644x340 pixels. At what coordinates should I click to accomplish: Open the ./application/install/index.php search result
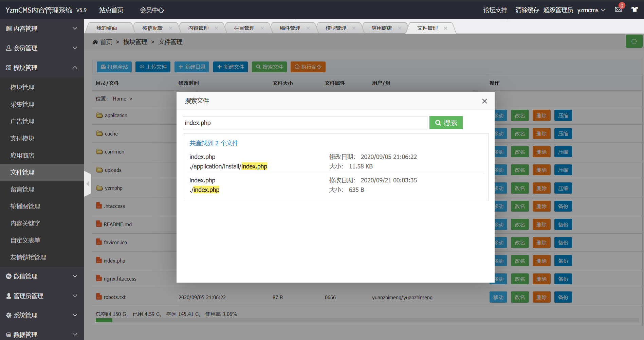pyautogui.click(x=228, y=166)
